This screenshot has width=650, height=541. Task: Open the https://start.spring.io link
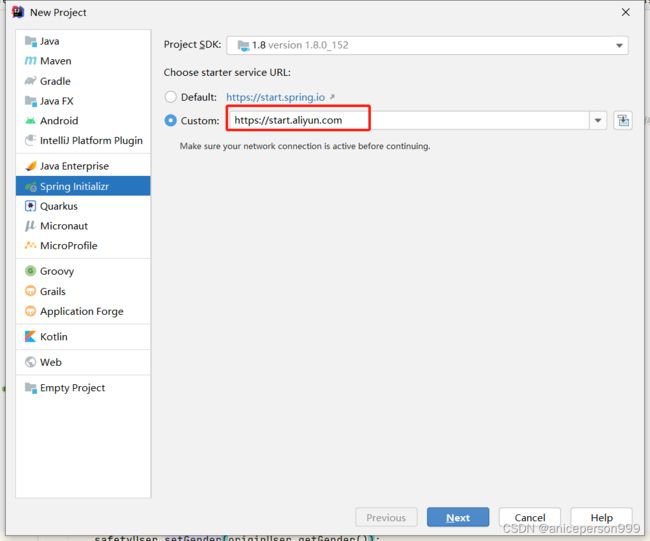(x=276, y=97)
